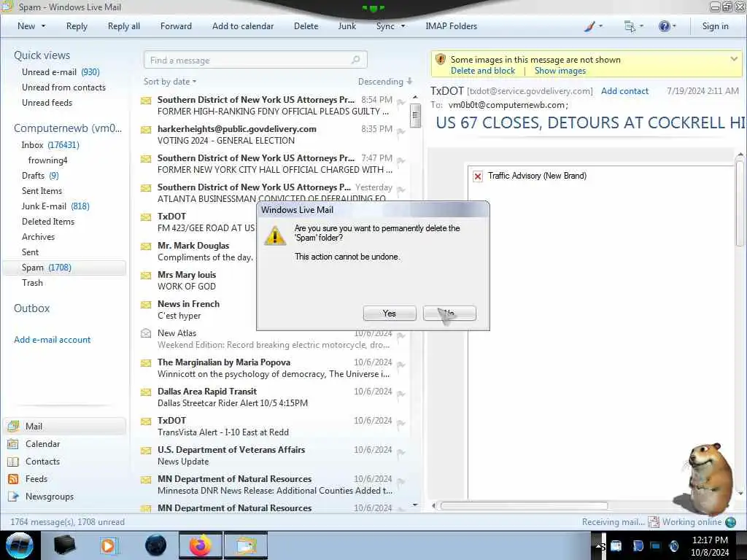Open the paintbrush color scheme menu
The image size is (747, 560).
(x=593, y=26)
